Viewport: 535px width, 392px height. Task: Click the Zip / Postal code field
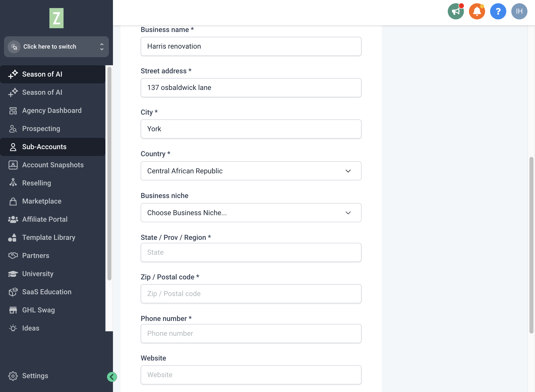(251, 294)
